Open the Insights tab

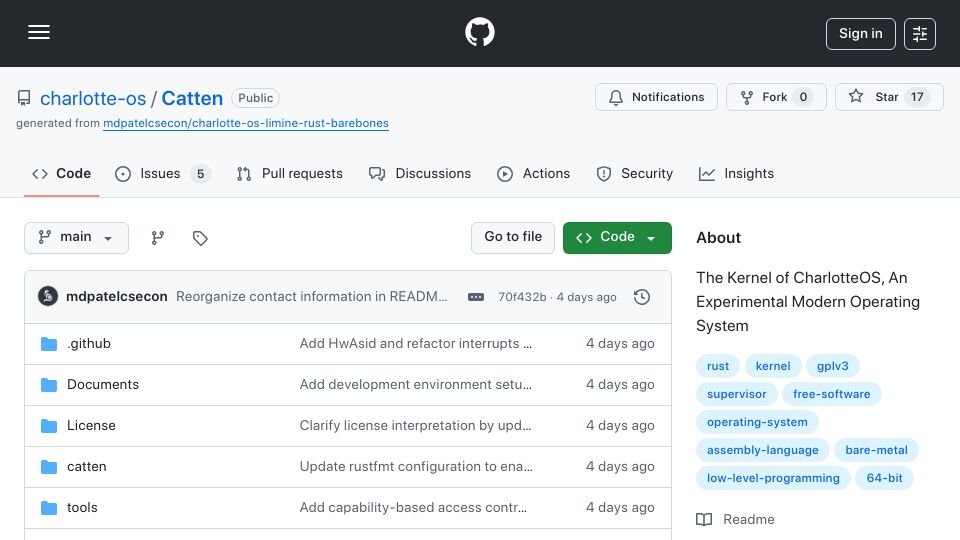(737, 174)
